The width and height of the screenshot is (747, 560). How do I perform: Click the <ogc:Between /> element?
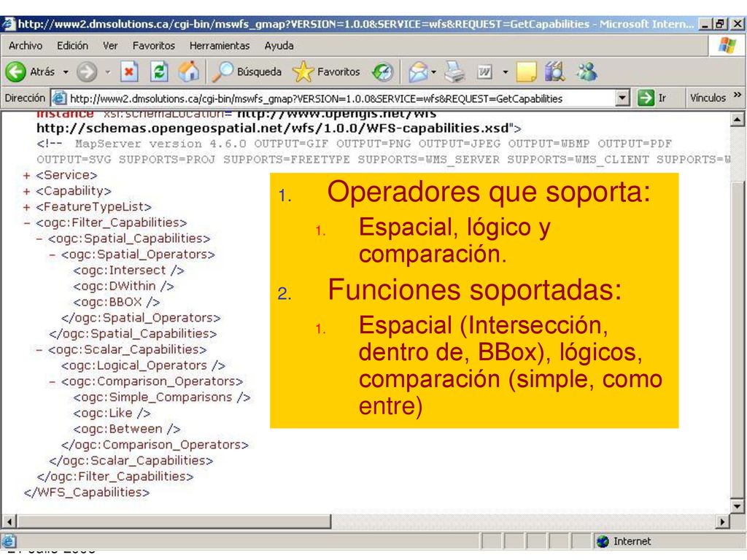pyautogui.click(x=127, y=429)
